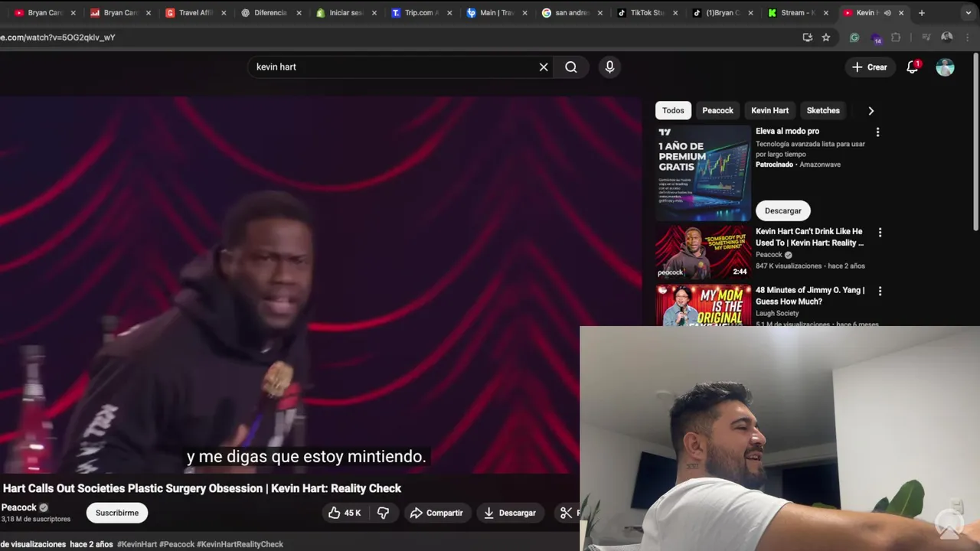Click the page vertical scrollbar
Viewport: 980px width, 551px height.
(x=976, y=141)
